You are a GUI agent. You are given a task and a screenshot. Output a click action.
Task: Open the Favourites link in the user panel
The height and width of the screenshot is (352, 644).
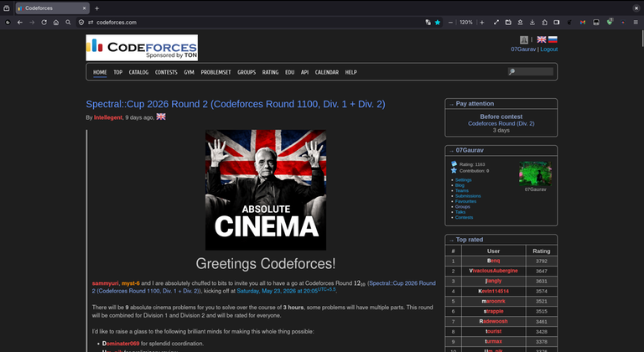point(465,201)
